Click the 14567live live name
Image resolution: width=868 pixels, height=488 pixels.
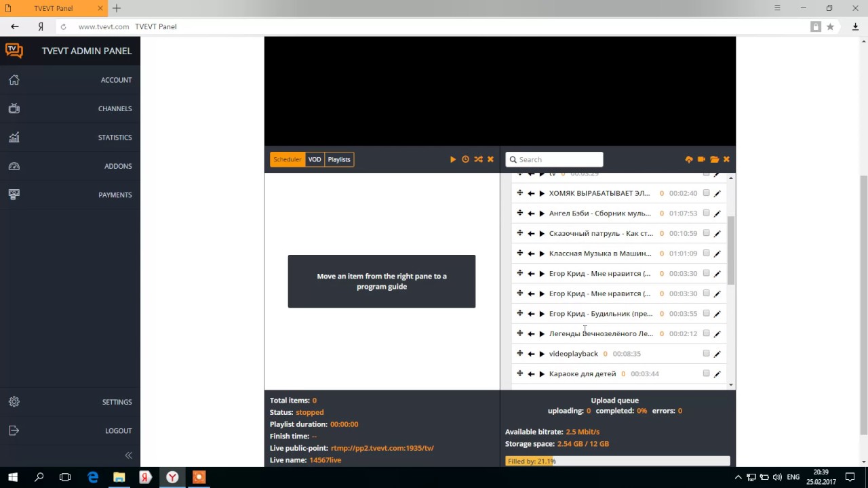(325, 460)
